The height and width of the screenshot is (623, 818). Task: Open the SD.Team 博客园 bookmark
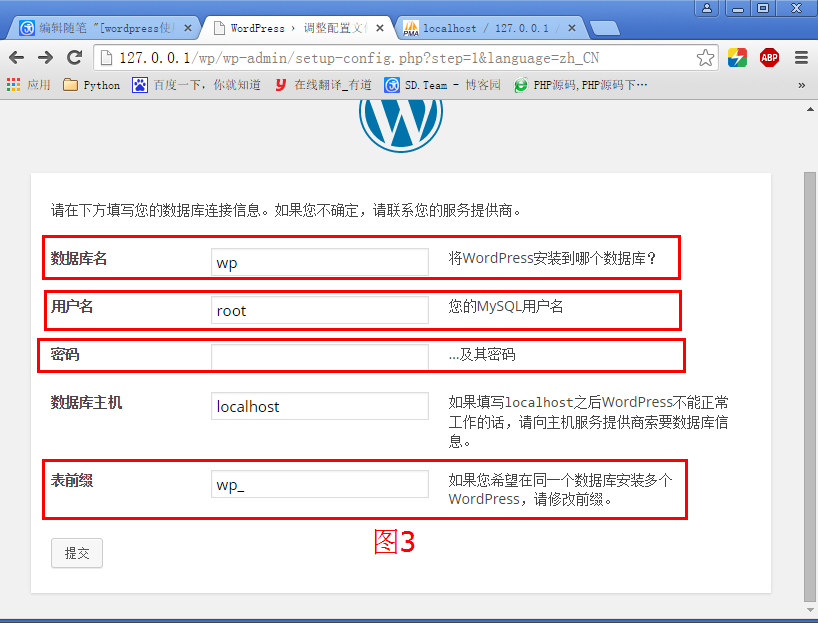tap(442, 85)
